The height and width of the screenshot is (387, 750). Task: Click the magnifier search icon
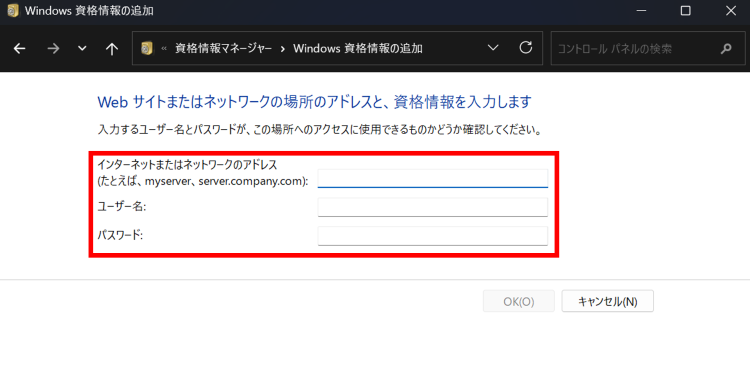click(726, 48)
